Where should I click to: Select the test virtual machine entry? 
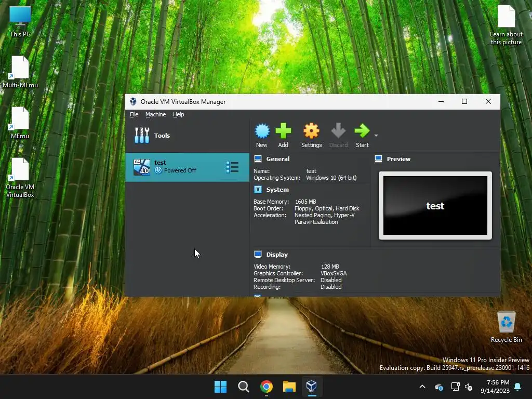[187, 167]
